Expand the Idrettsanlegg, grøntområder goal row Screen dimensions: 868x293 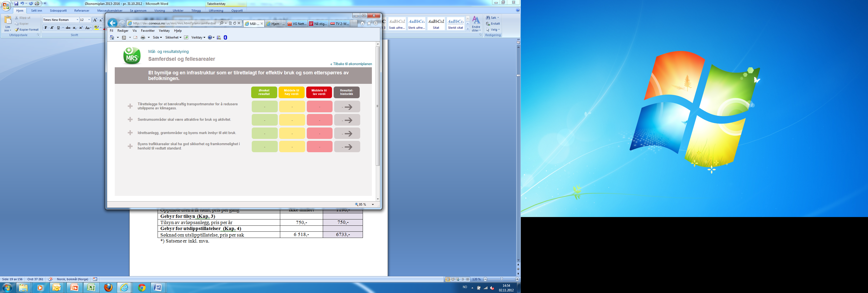[x=130, y=133]
